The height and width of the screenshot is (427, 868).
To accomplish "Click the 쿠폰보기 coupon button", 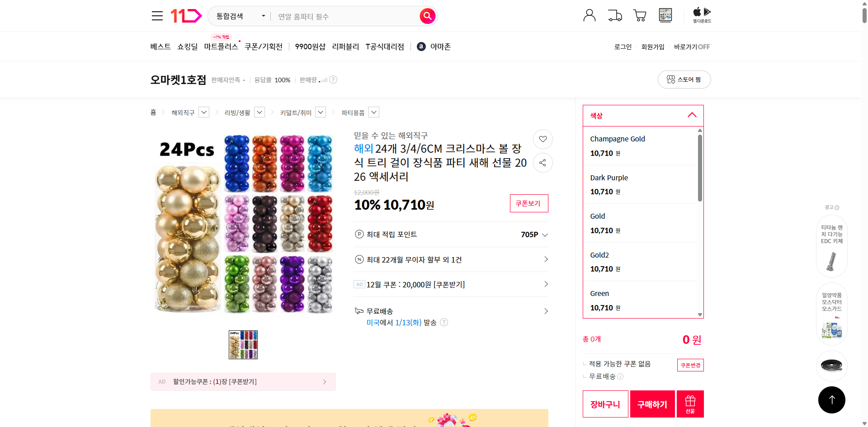I will 528,203.
